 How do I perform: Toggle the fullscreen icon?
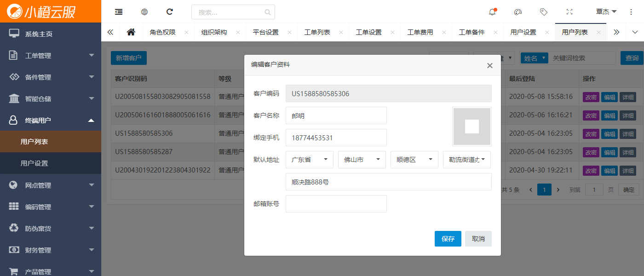569,12
